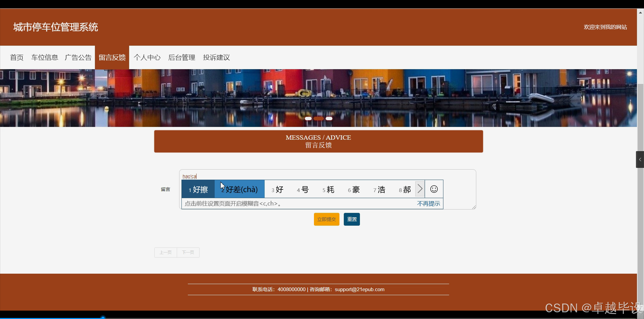Click the next-page arrow in the IME candidate bar
Viewport: 644px width, 319px height.
pyautogui.click(x=419, y=189)
